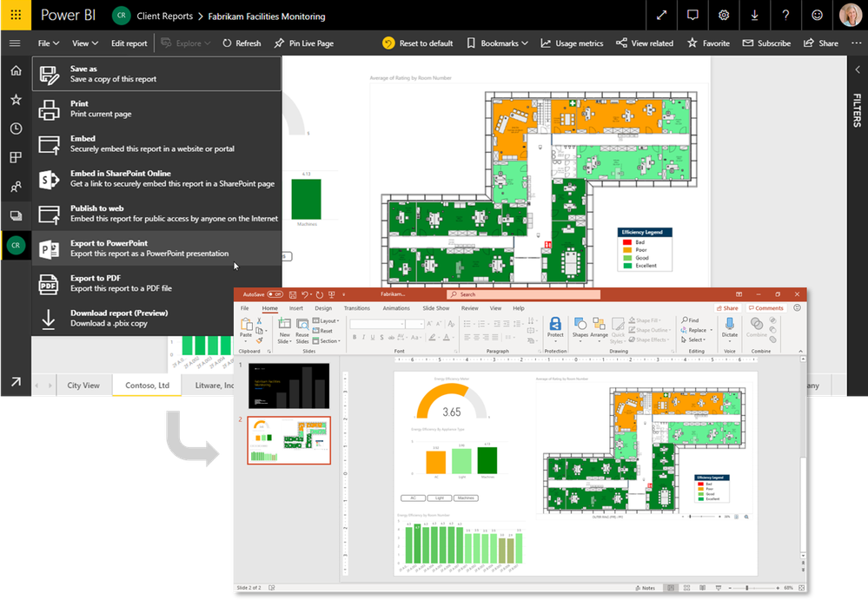Switch to Contoso, Ltd page tab
Viewport: 868px width, 600px height.
click(x=147, y=386)
